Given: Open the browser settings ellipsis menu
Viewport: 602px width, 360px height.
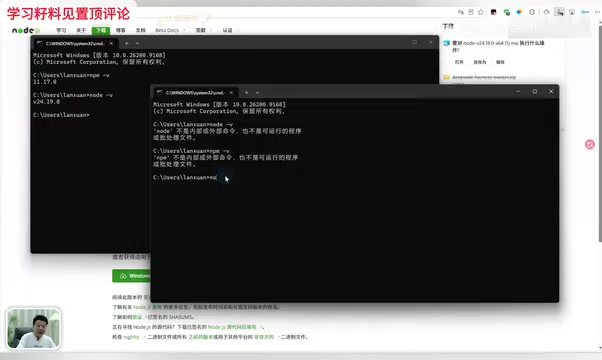Looking at the screenshot, I should tap(597, 12).
